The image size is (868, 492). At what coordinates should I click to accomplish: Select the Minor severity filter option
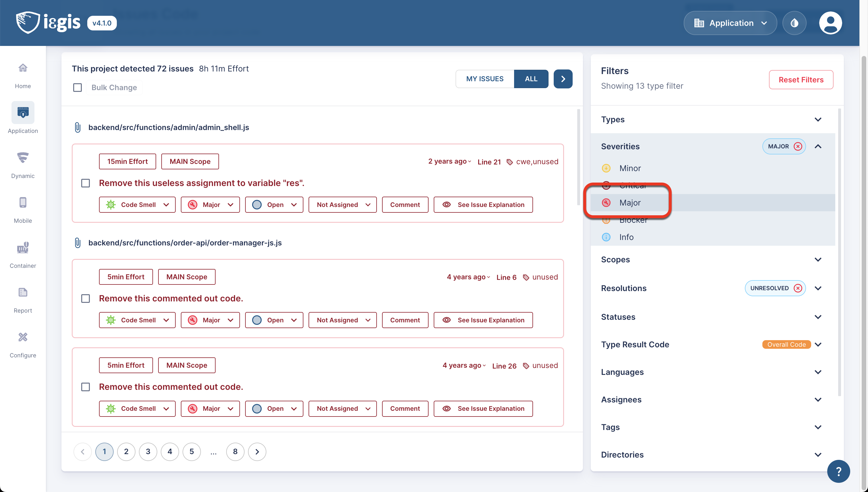(x=630, y=168)
